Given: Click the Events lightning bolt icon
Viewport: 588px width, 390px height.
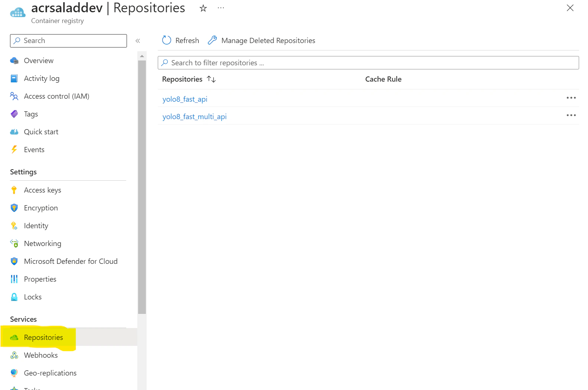Looking at the screenshot, I should tap(14, 150).
